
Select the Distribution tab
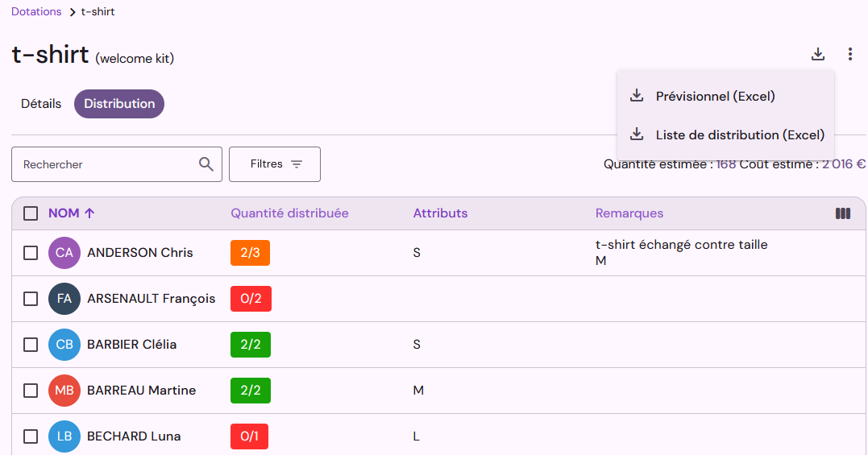119,104
